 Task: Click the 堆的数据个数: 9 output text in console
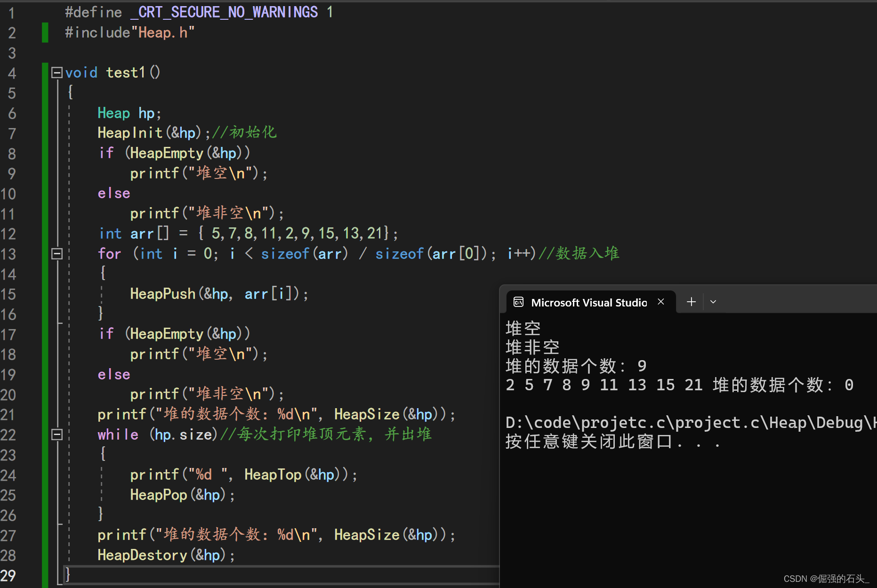pyautogui.click(x=575, y=366)
